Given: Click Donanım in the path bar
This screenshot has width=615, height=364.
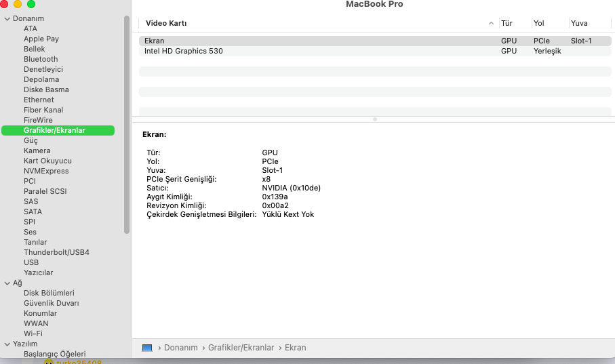Looking at the screenshot, I should click(182, 348).
